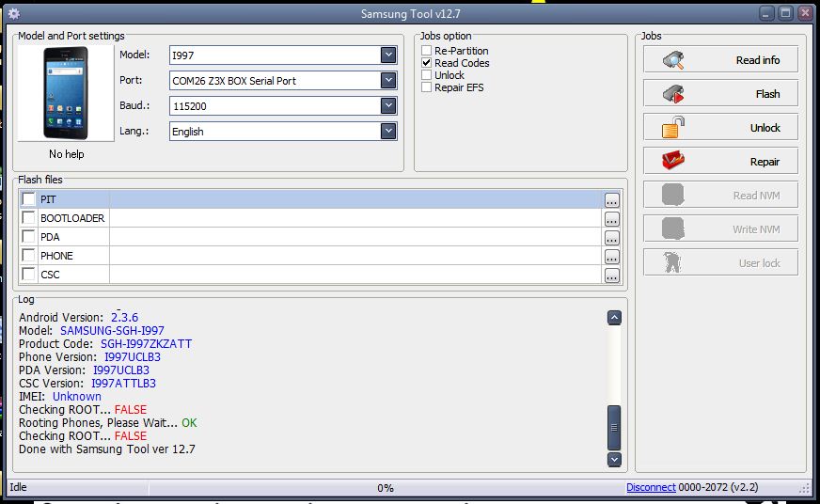Viewport: 820px width, 504px height.
Task: Select the PDA row label
Action: [50, 237]
